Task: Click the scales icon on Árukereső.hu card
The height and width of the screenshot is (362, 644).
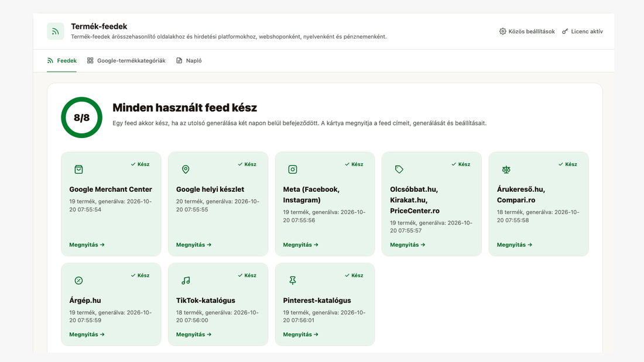Action: coord(506,170)
